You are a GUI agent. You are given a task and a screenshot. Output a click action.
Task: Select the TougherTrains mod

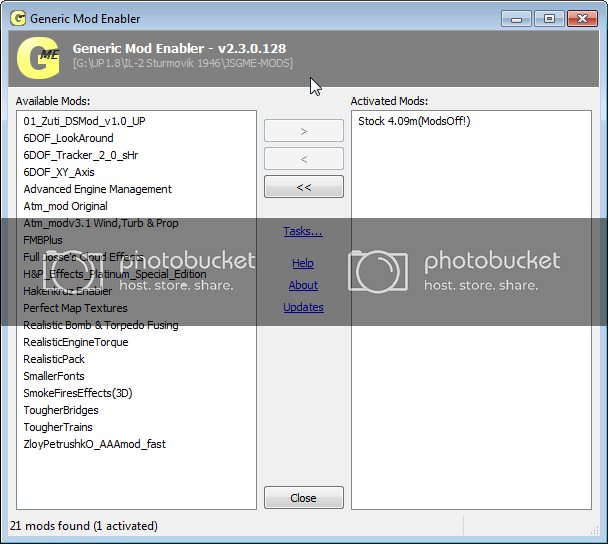pyautogui.click(x=58, y=427)
